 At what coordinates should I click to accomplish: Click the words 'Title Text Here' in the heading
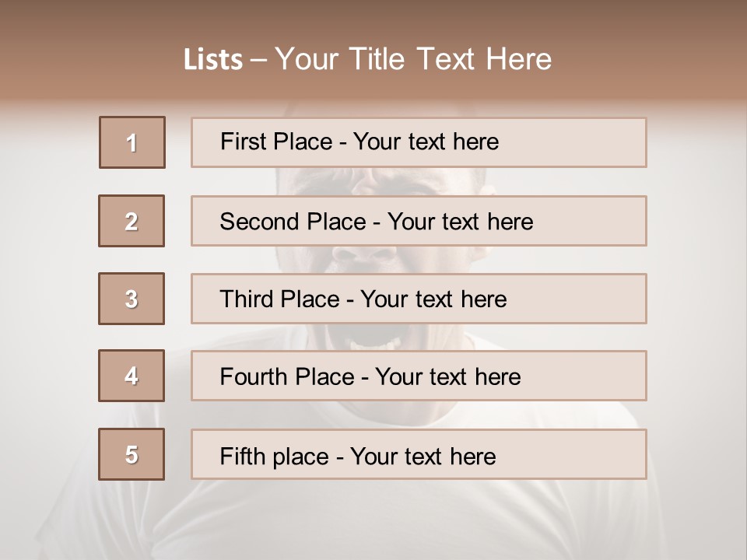point(451,59)
